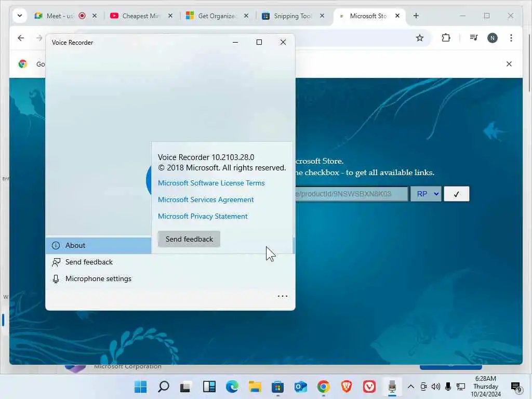Open the Chrome three-dot menu
This screenshot has width=532, height=399.
pos(511,38)
